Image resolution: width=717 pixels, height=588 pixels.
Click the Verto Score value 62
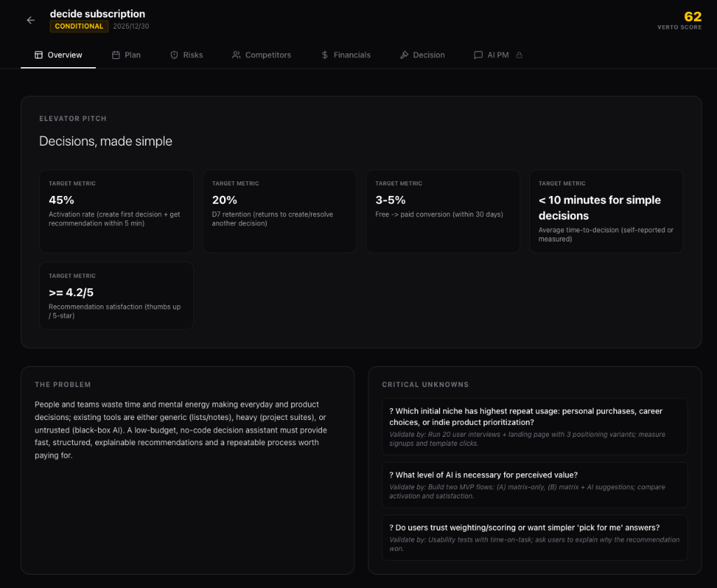(692, 17)
